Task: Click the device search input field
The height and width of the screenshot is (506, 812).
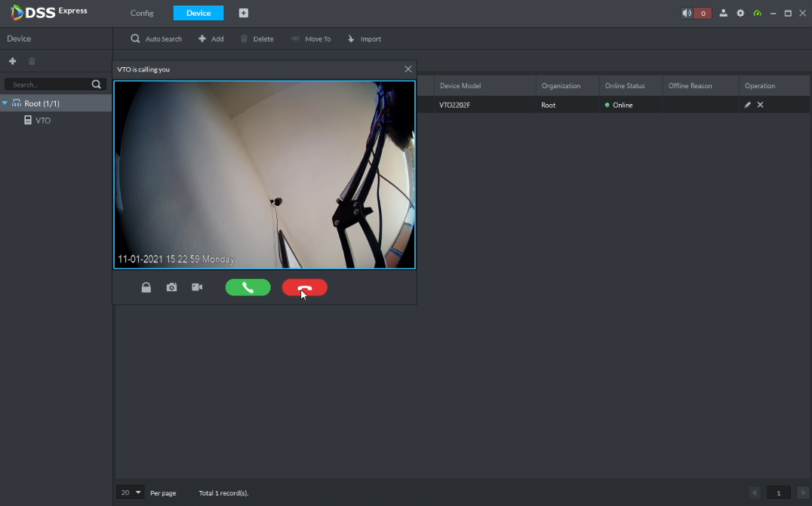Action: click(x=49, y=84)
